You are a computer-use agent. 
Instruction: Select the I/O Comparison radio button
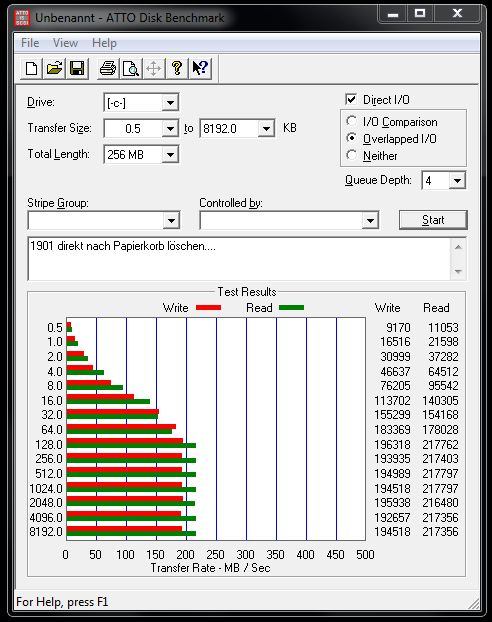click(x=351, y=121)
